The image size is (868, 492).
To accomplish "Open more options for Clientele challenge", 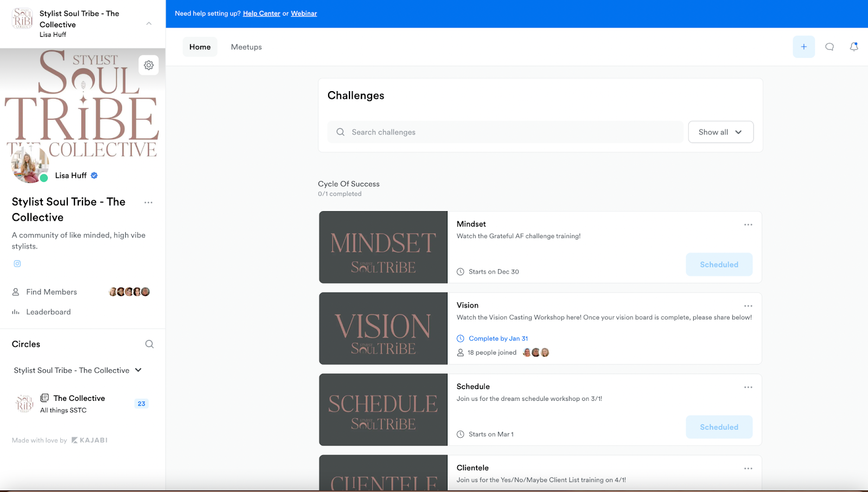I will click(748, 469).
